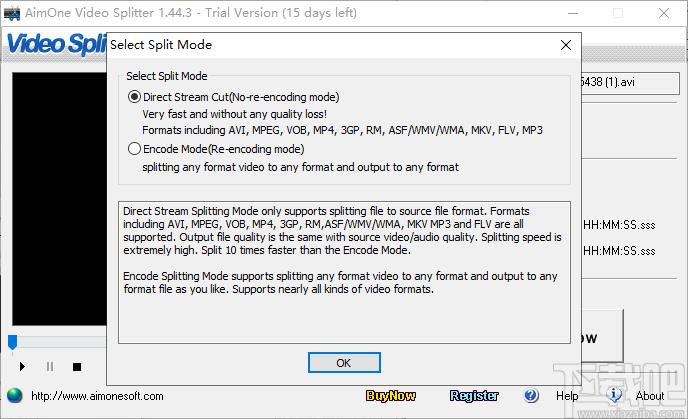Select Direct Stream Cut radio button
Image resolution: width=688 pixels, height=419 pixels.
(x=134, y=97)
